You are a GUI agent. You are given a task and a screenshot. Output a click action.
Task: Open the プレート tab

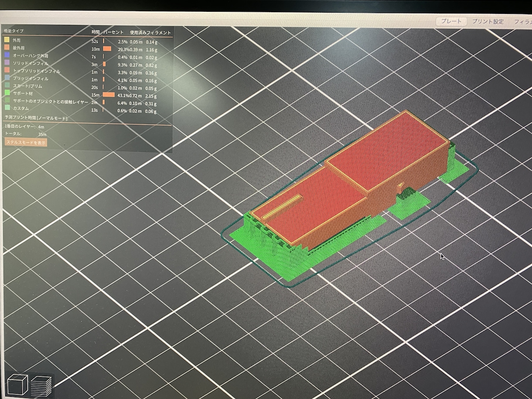[x=452, y=21]
